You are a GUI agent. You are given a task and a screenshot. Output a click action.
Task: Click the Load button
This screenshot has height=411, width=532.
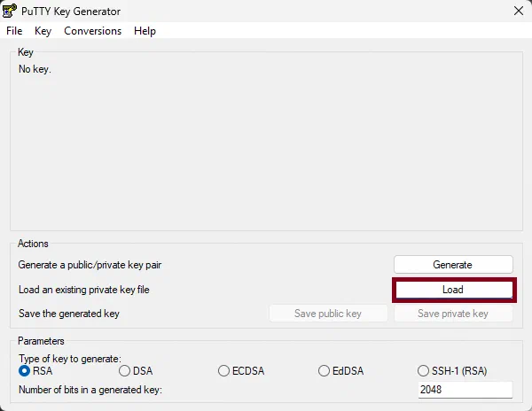coord(454,290)
